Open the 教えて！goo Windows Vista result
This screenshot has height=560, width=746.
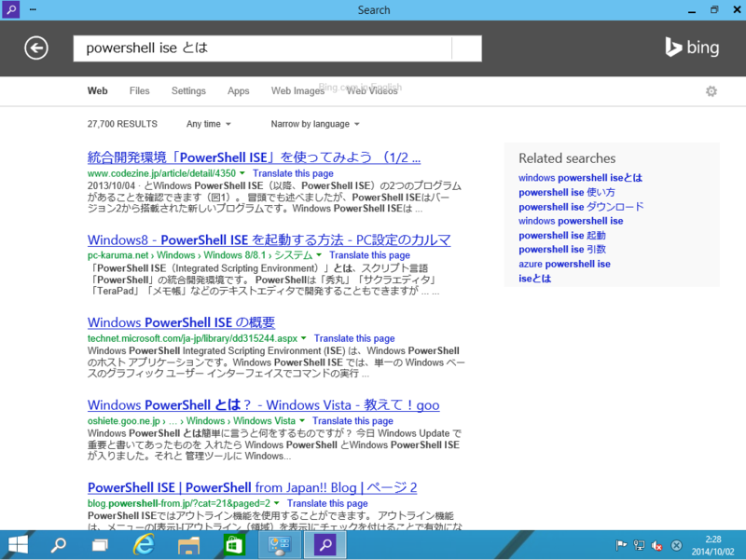(x=263, y=405)
